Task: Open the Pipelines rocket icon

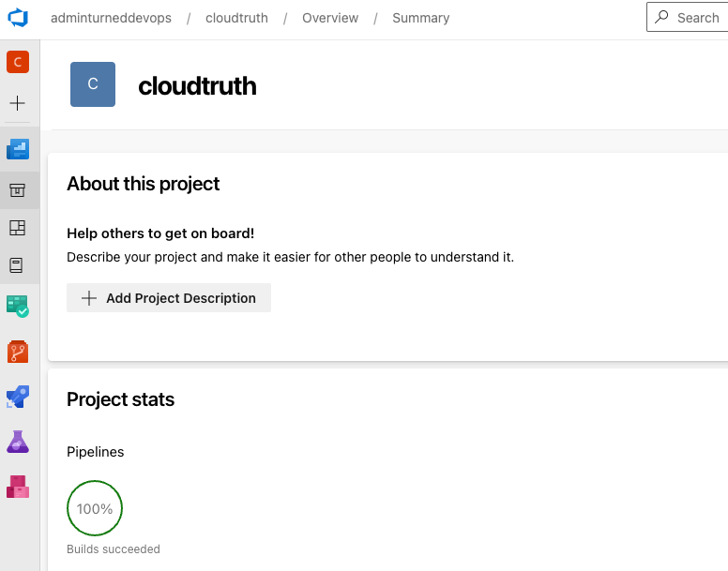Action: (x=18, y=397)
